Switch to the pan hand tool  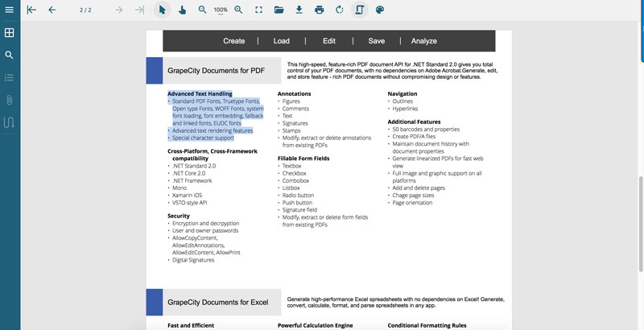click(x=183, y=10)
